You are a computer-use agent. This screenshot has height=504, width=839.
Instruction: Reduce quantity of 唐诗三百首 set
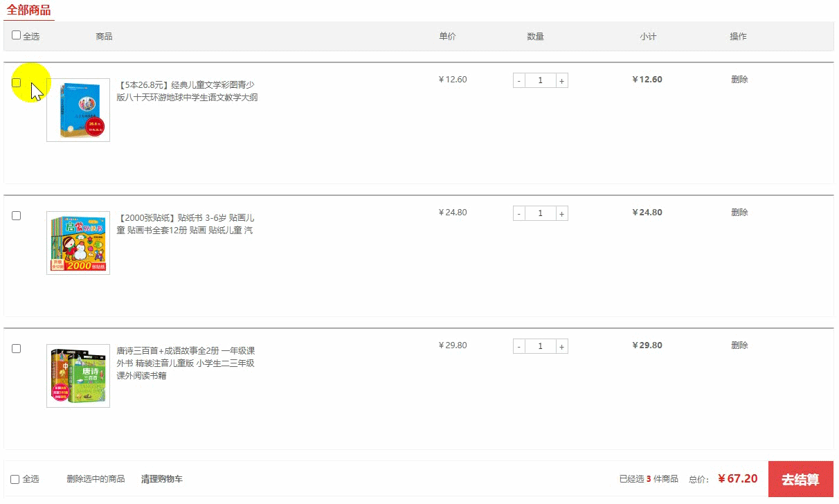519,347
